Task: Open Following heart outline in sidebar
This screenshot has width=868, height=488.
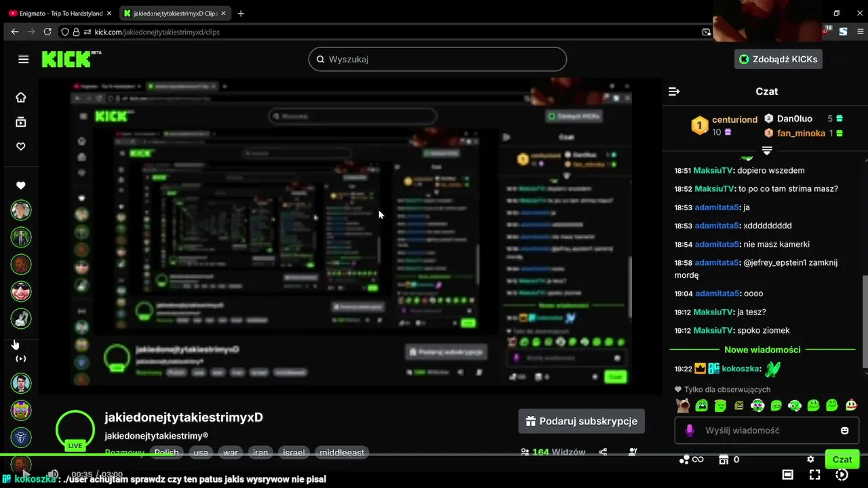Action: pyautogui.click(x=21, y=146)
